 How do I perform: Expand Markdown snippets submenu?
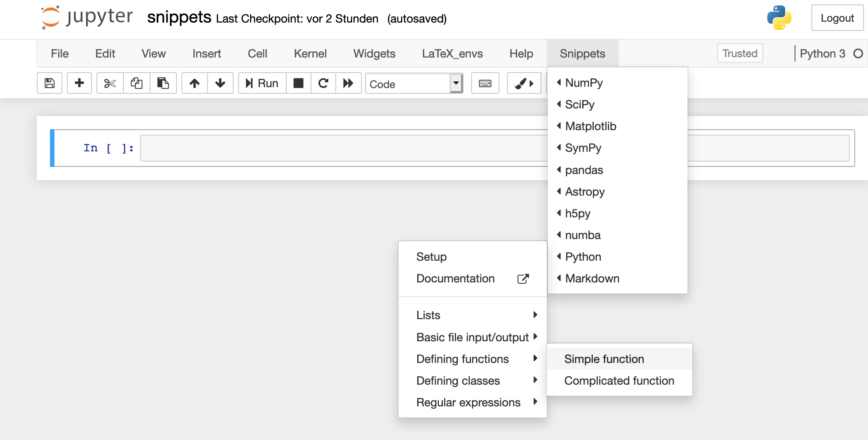point(617,278)
